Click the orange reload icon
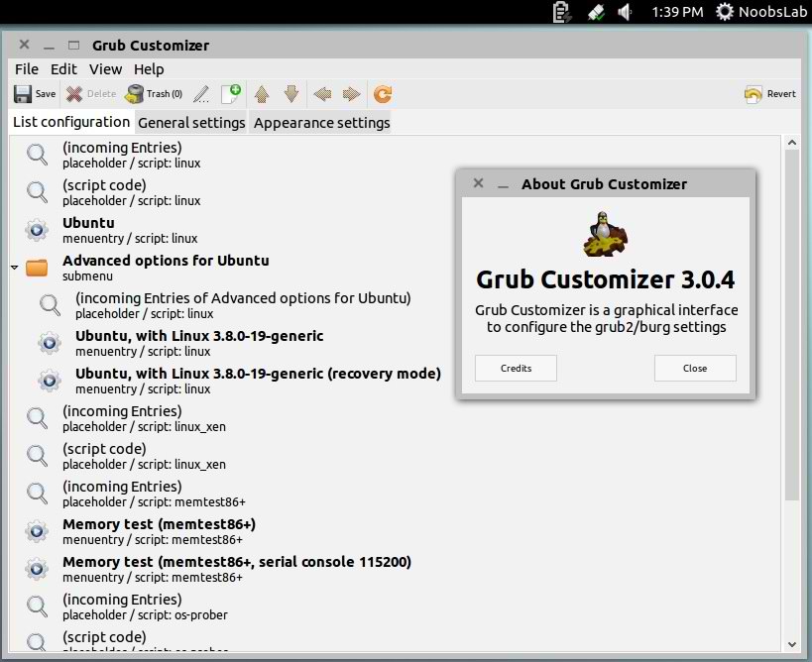The image size is (812, 662). point(383,94)
